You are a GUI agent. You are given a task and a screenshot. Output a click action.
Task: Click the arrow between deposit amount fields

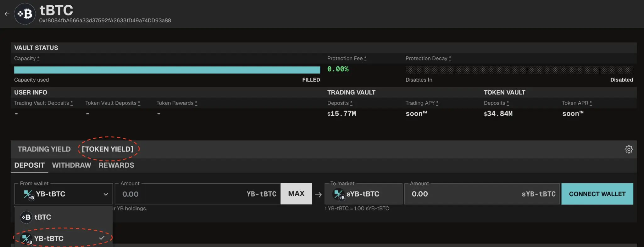[x=318, y=195]
